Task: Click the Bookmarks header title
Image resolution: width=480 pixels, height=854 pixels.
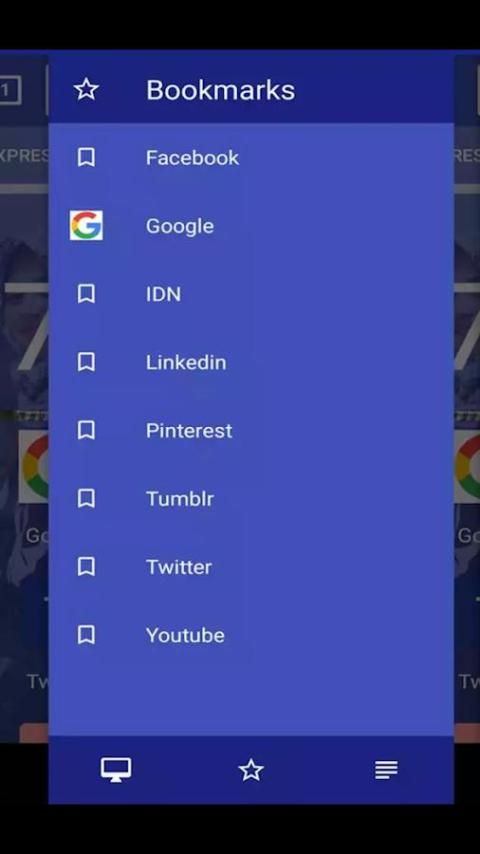Action: [x=220, y=90]
